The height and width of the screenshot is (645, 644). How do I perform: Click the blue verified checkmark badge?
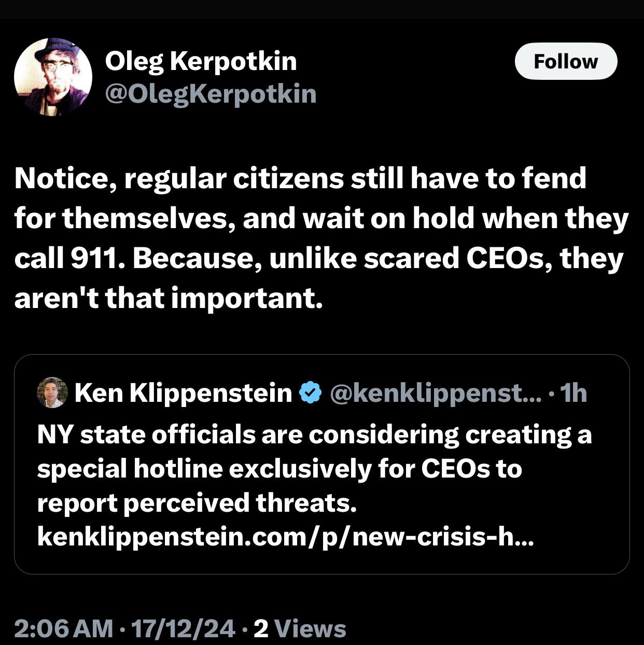[311, 392]
